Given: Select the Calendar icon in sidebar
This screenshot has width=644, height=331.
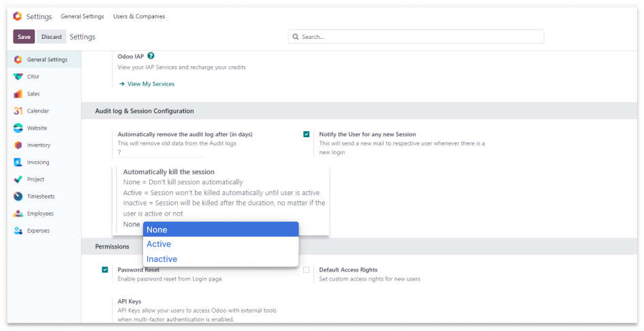Looking at the screenshot, I should tap(18, 111).
